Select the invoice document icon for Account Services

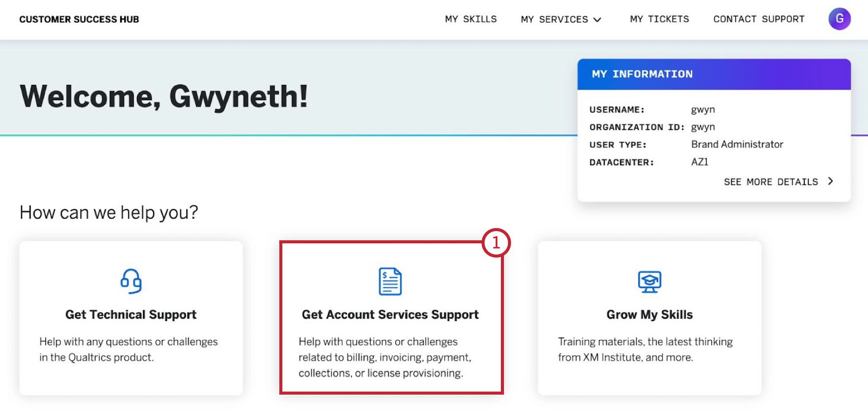[x=391, y=281]
